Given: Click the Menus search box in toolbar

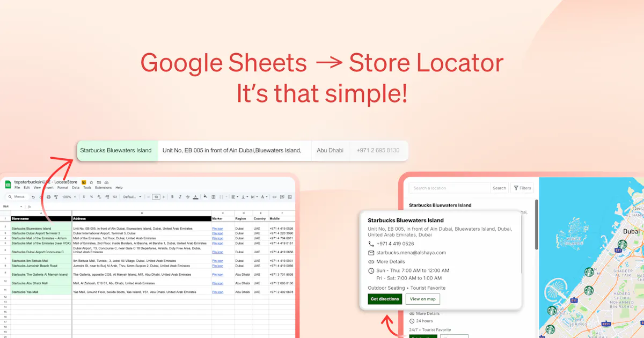Looking at the screenshot, I should tap(17, 197).
